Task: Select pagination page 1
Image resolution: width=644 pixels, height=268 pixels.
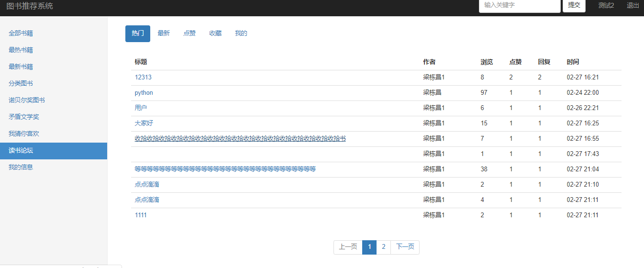Action: click(x=369, y=247)
